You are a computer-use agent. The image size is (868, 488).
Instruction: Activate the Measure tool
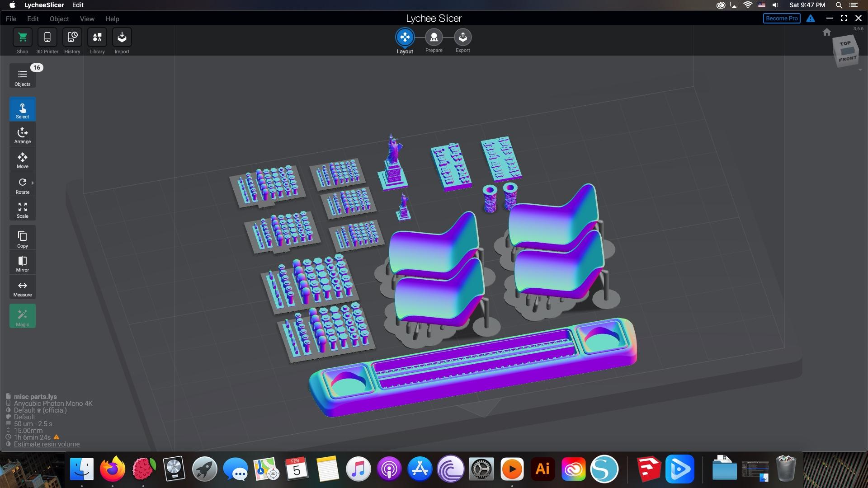coord(22,288)
